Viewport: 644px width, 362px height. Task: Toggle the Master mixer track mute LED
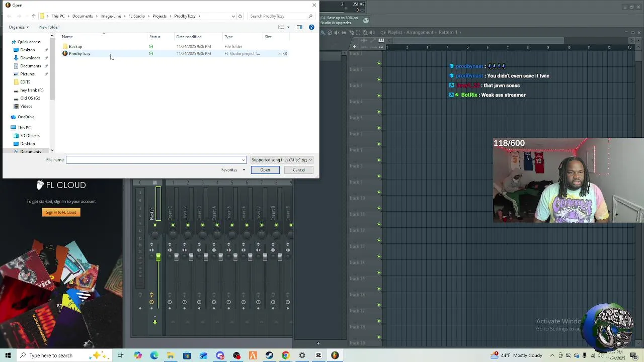pos(155,225)
